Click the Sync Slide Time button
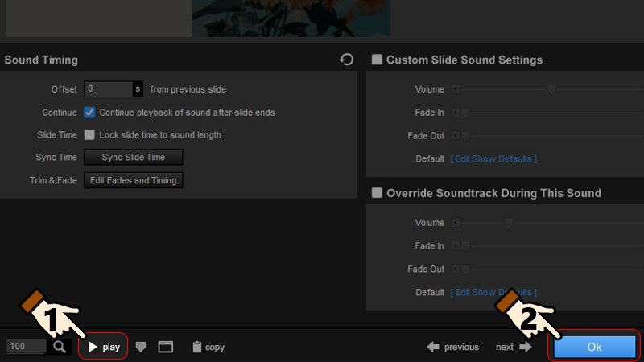Image resolution: width=644 pixels, height=362 pixels. pos(134,158)
